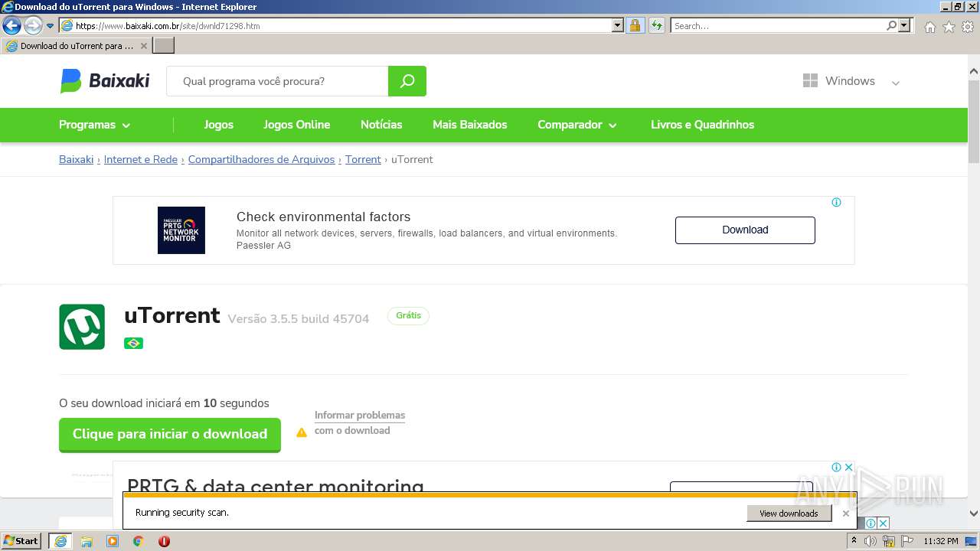Screen dimensions: 980x551
Task: Click the Internet Explorer taskbar icon
Action: 60,541
